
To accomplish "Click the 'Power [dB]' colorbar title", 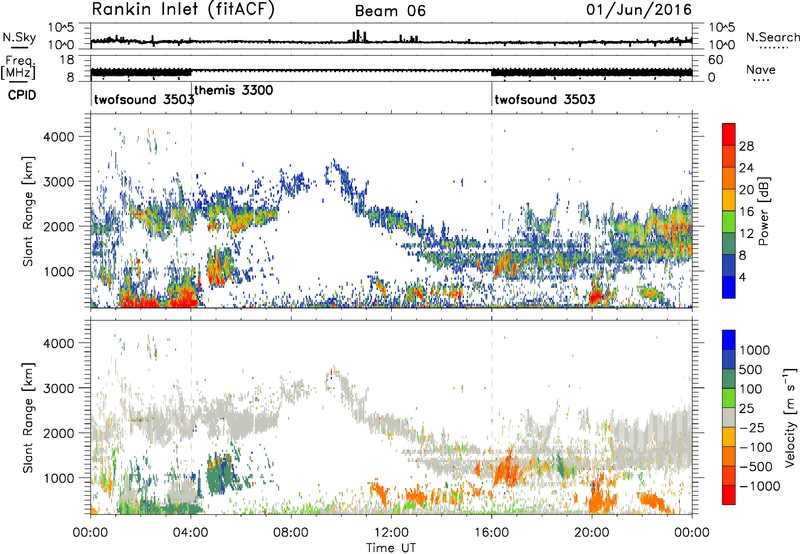I will (763, 211).
